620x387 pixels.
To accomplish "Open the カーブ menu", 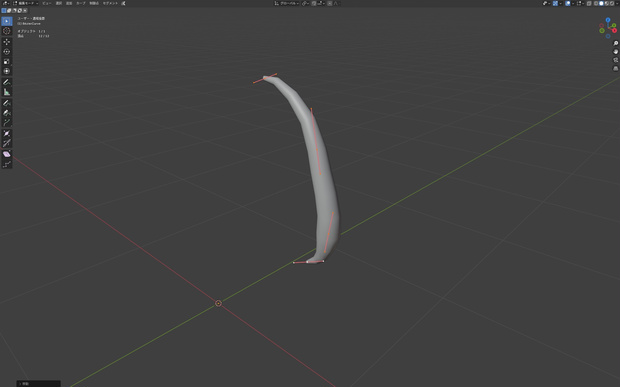I will [81, 3].
